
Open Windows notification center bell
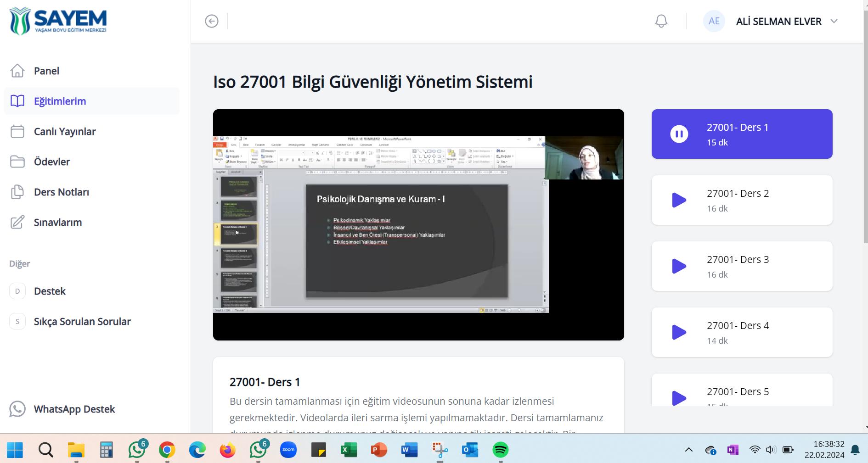coord(855,450)
